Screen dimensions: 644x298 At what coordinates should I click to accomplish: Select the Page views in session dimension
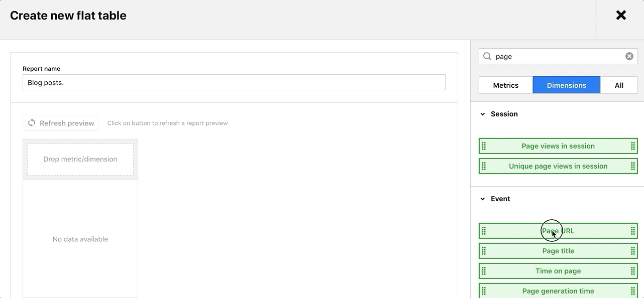558,146
